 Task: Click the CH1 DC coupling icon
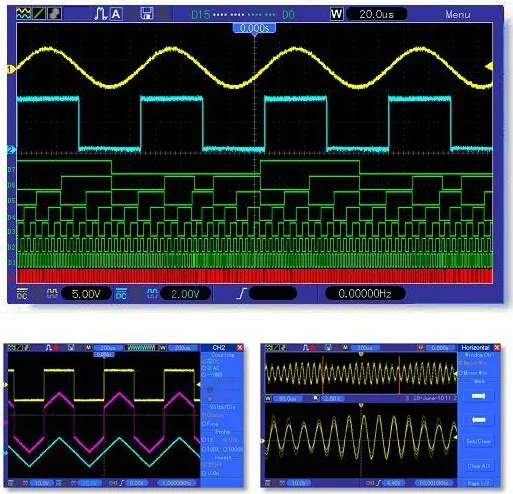pos(22,294)
